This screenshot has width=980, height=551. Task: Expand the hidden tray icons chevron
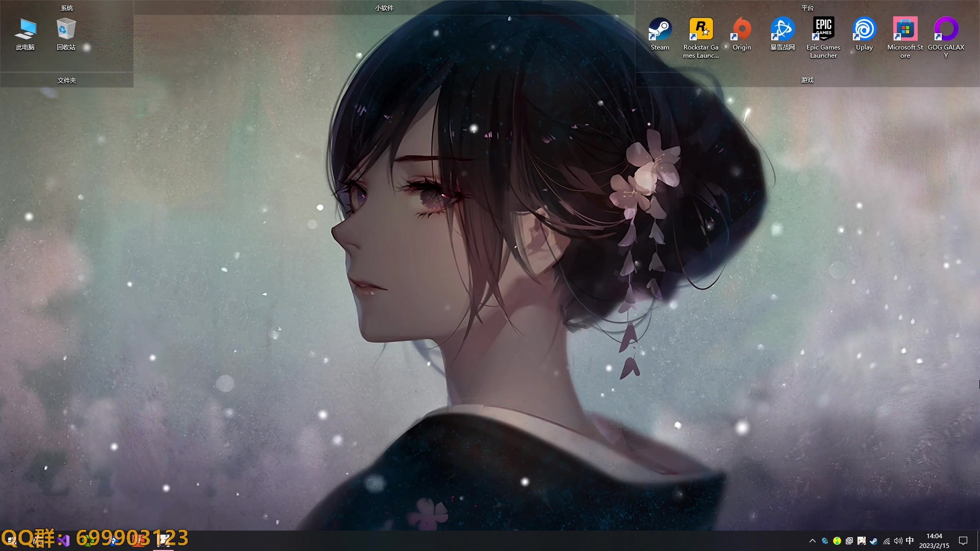coord(812,541)
